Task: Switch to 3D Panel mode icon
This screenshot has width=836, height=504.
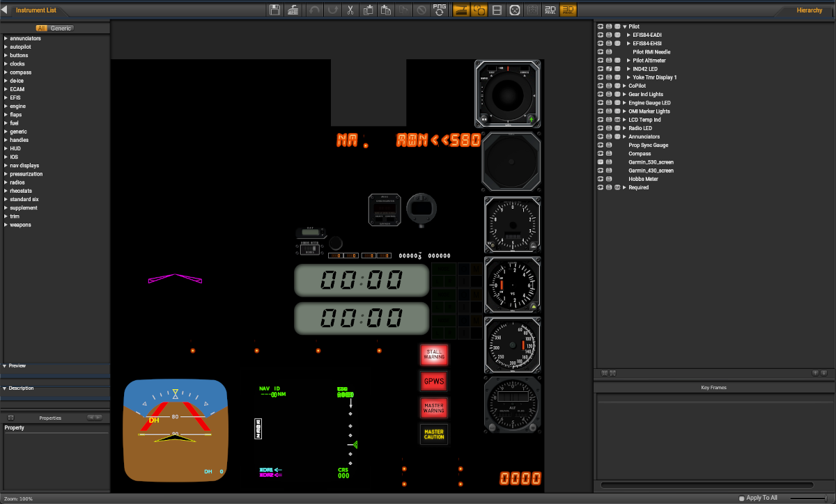Action: tap(568, 10)
